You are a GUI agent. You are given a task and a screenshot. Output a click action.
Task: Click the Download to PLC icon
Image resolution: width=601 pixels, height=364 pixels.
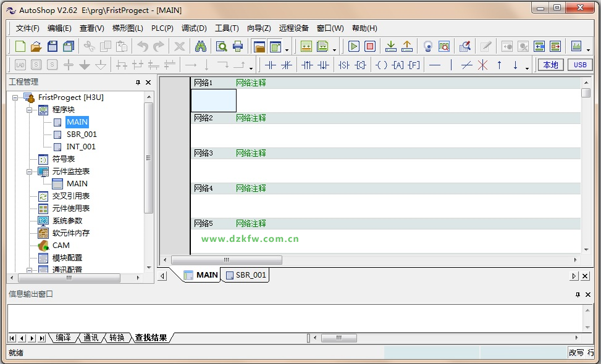391,46
